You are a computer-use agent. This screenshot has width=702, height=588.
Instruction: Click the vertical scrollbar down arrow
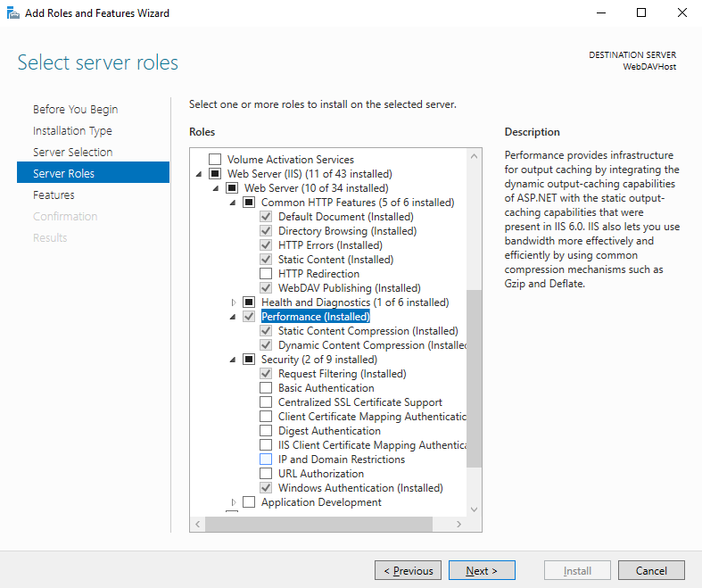(475, 509)
